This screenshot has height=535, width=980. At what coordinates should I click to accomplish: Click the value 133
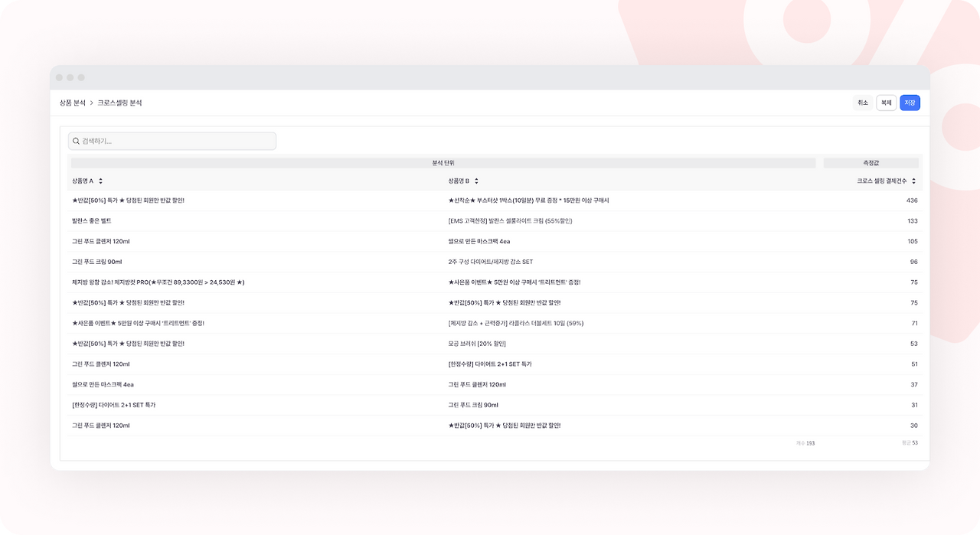click(912, 221)
